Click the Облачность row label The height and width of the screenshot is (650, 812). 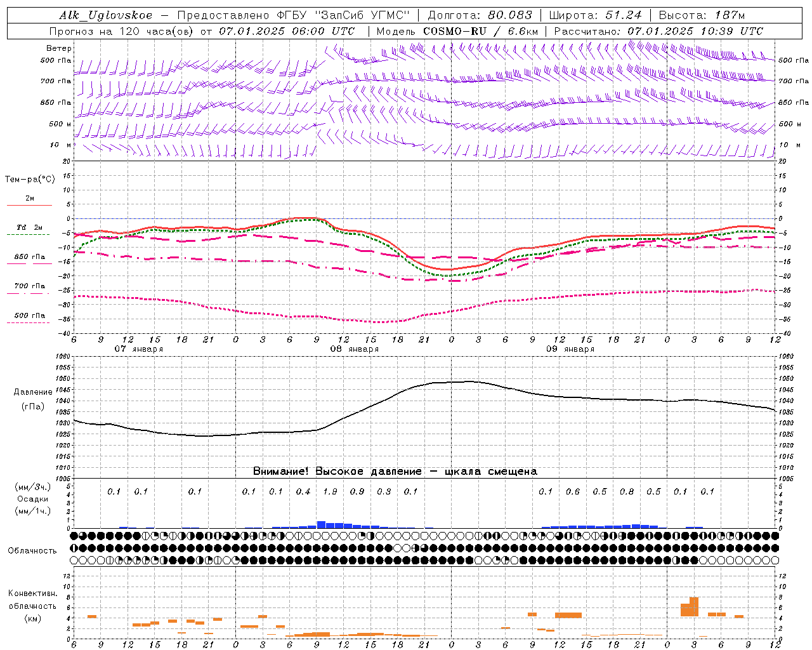point(33,550)
